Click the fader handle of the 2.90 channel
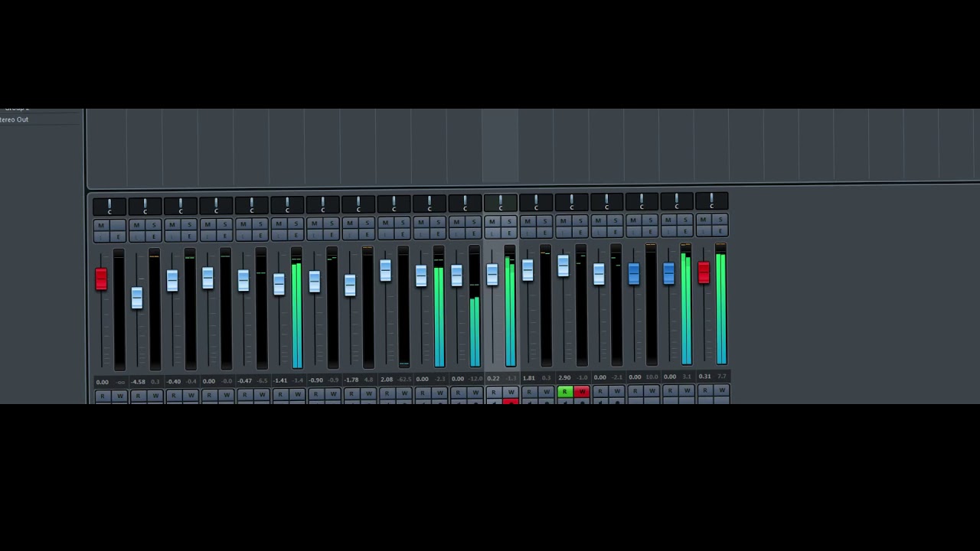The width and height of the screenshot is (980, 551). tap(563, 266)
